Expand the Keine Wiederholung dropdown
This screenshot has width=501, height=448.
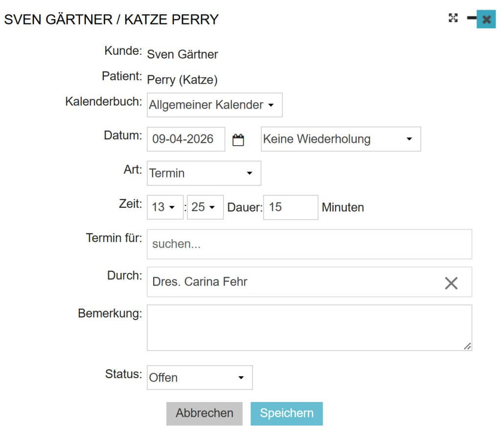pos(341,139)
